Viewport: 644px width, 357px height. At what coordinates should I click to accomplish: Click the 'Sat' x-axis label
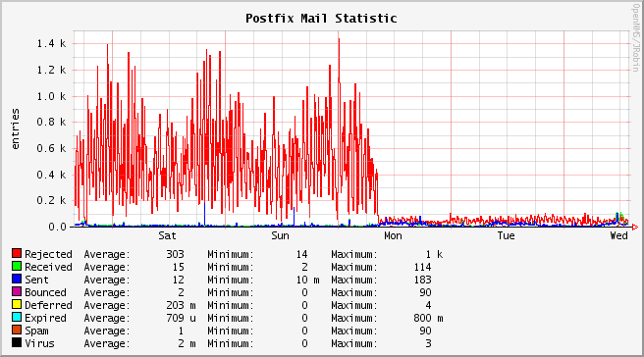pos(167,236)
